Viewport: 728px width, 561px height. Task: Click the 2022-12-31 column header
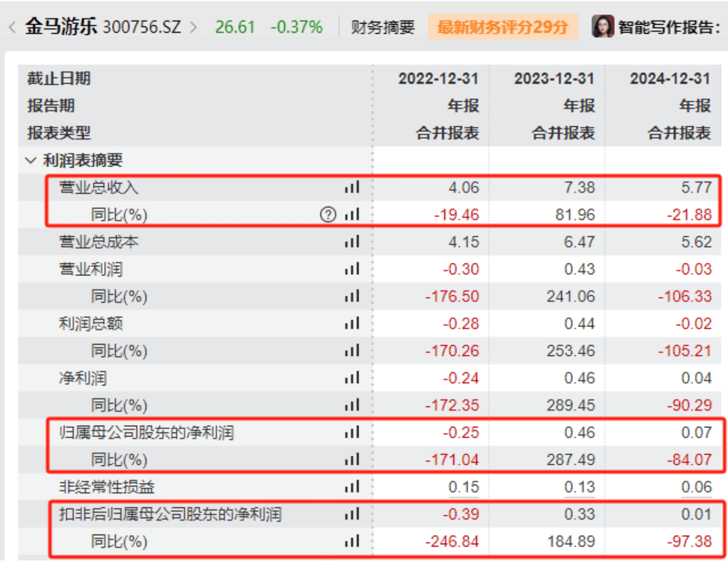click(x=439, y=78)
